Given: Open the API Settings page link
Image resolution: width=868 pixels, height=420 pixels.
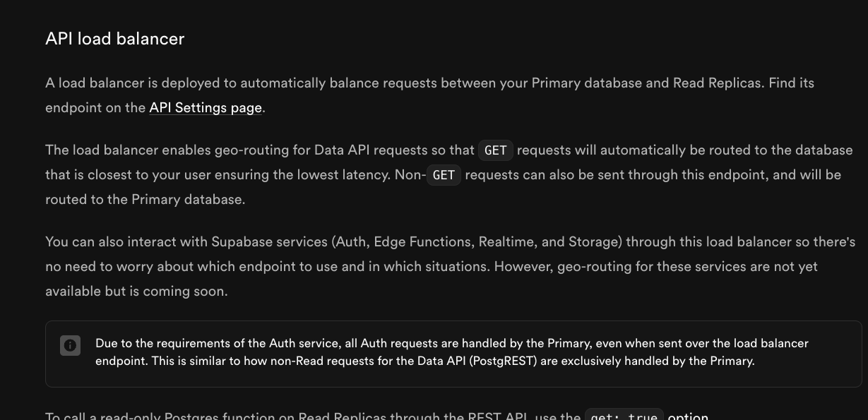Looking at the screenshot, I should [x=206, y=108].
